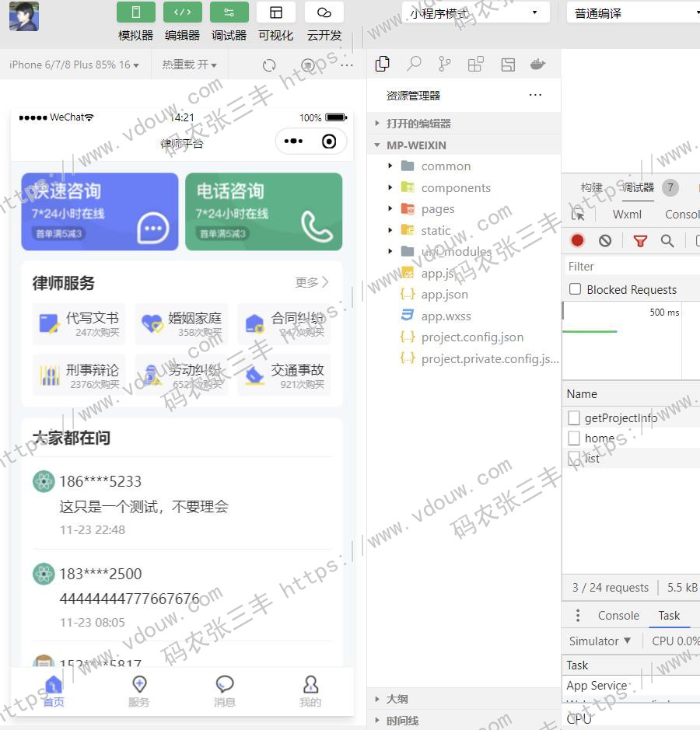The width and height of the screenshot is (700, 730).
Task: Click the red record network button
Action: point(577,241)
